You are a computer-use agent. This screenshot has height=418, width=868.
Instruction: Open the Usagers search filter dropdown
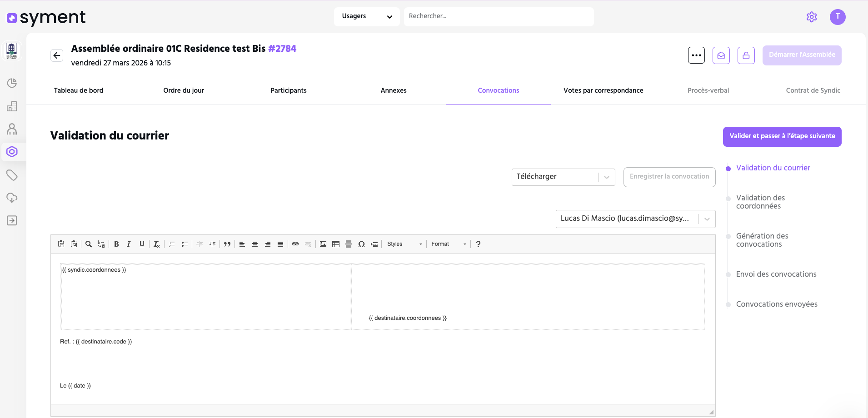[367, 16]
